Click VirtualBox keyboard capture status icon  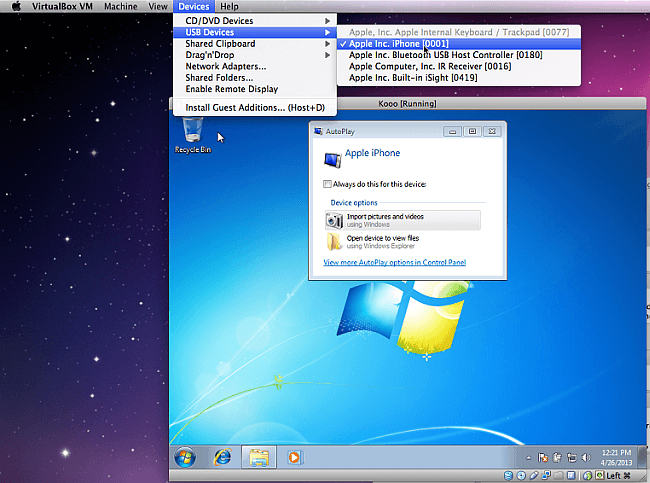click(x=600, y=475)
